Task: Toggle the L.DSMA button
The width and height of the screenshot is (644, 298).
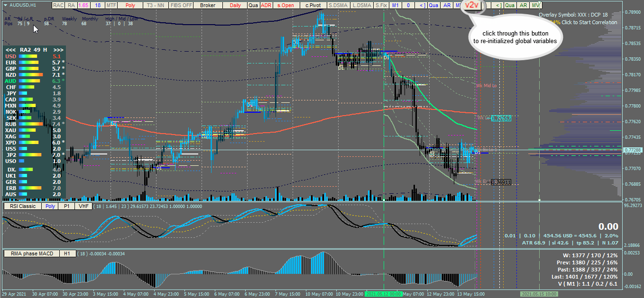Action: tap(361, 5)
